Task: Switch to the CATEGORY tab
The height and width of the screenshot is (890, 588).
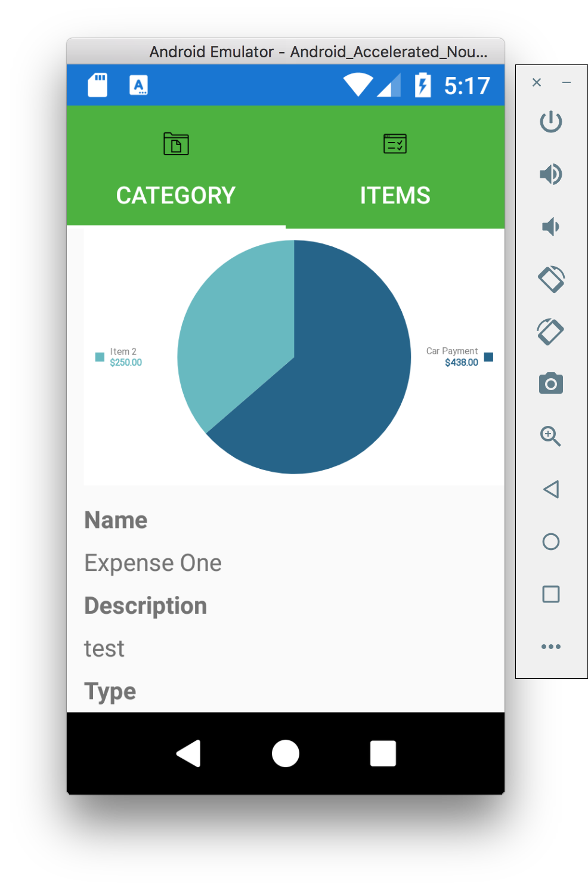Action: coord(176,167)
